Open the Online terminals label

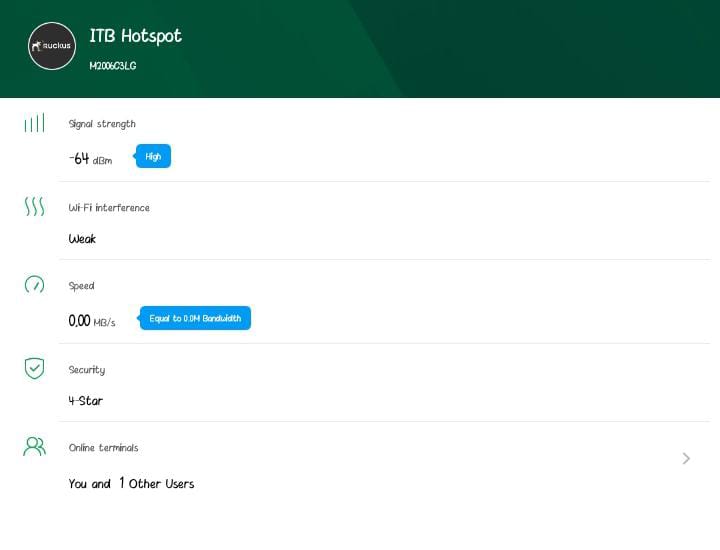[103, 448]
